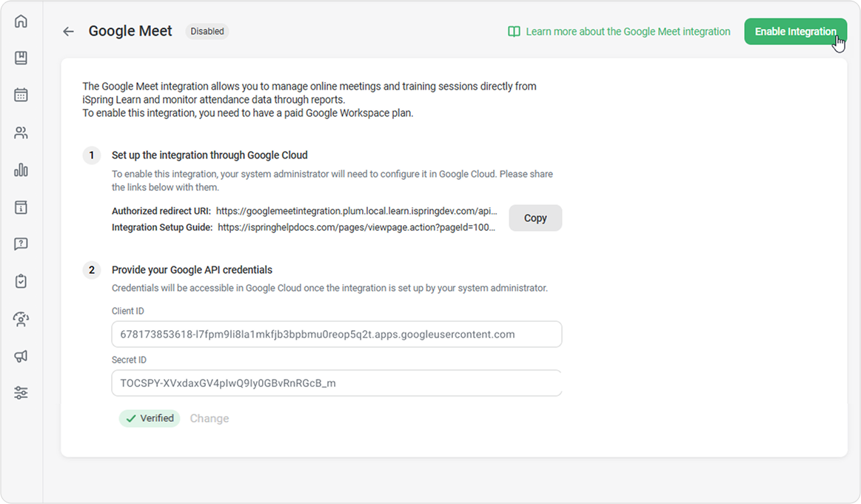Click into the Secret ID field

(x=336, y=383)
